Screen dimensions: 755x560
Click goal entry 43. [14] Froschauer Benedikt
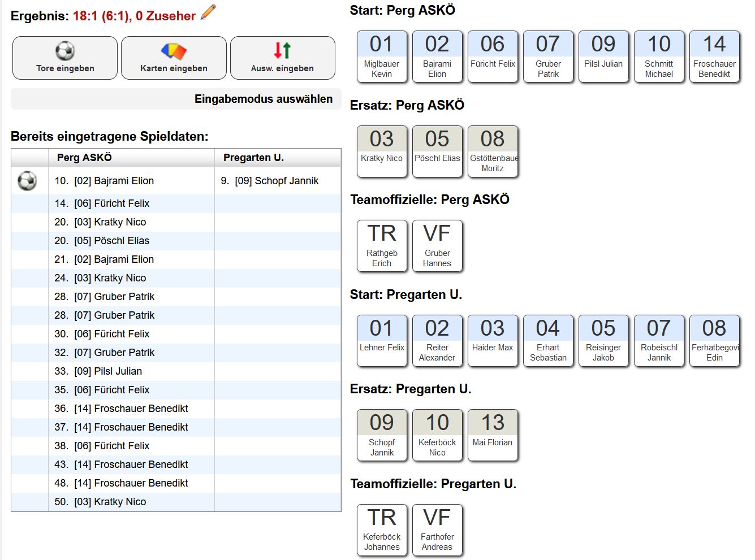click(121, 465)
